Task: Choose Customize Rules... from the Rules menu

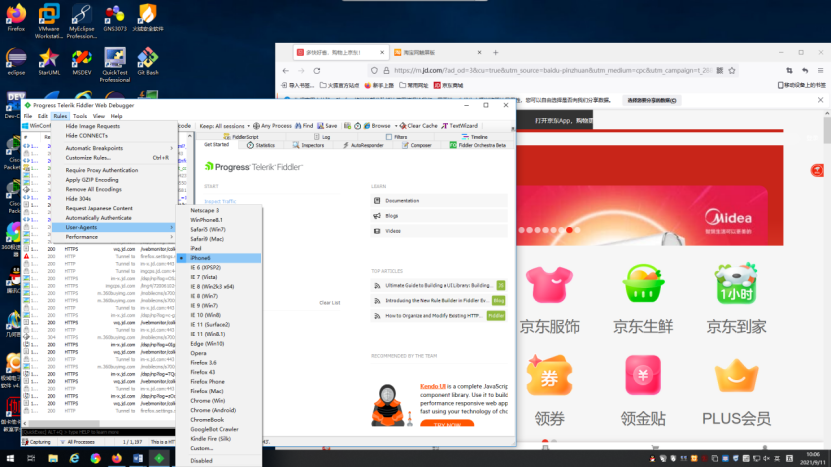Action: tap(114, 158)
